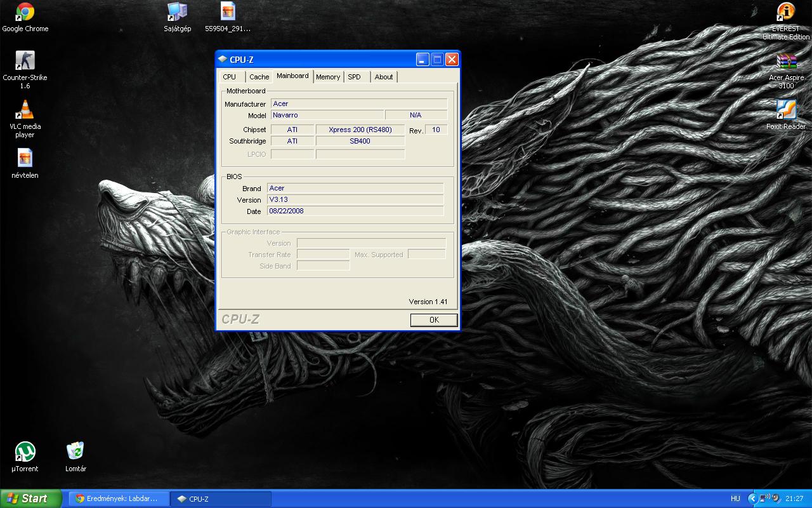This screenshot has height=508, width=812.
Task: Open the VLC media player shortcut
Action: pyautogui.click(x=25, y=119)
